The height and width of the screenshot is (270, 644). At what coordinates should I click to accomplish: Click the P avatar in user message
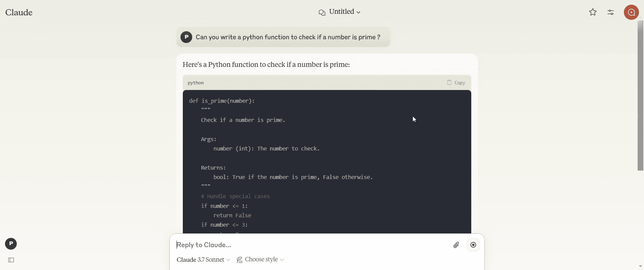(x=186, y=37)
